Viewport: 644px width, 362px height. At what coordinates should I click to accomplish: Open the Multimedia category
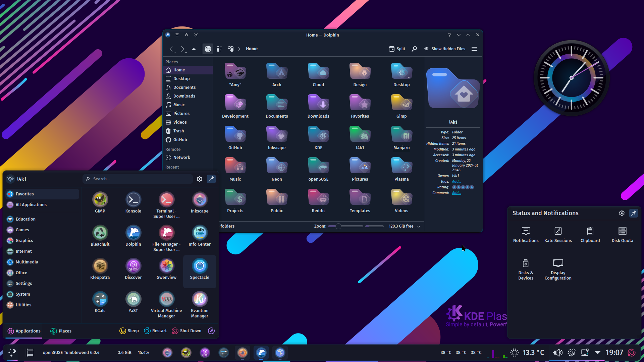(x=42, y=262)
